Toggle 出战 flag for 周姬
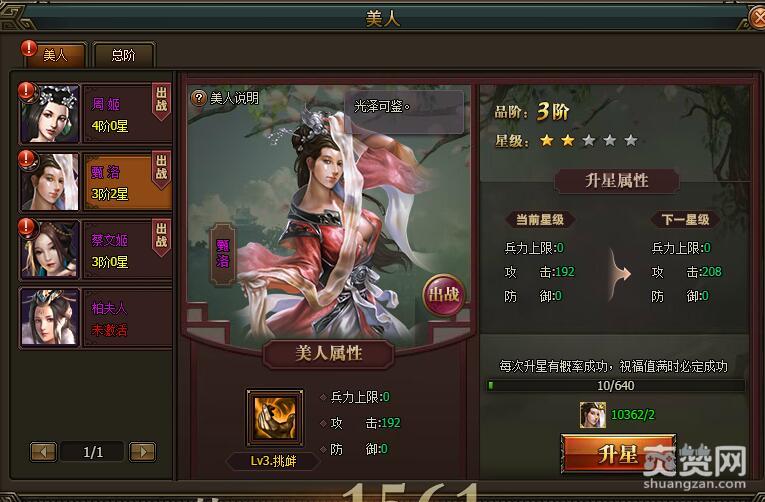The height and width of the screenshot is (502, 765). point(161,101)
